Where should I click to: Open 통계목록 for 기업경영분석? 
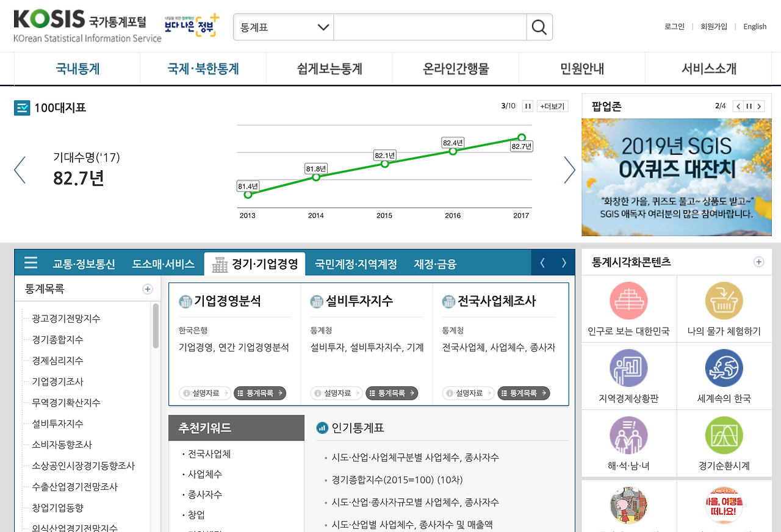(260, 394)
